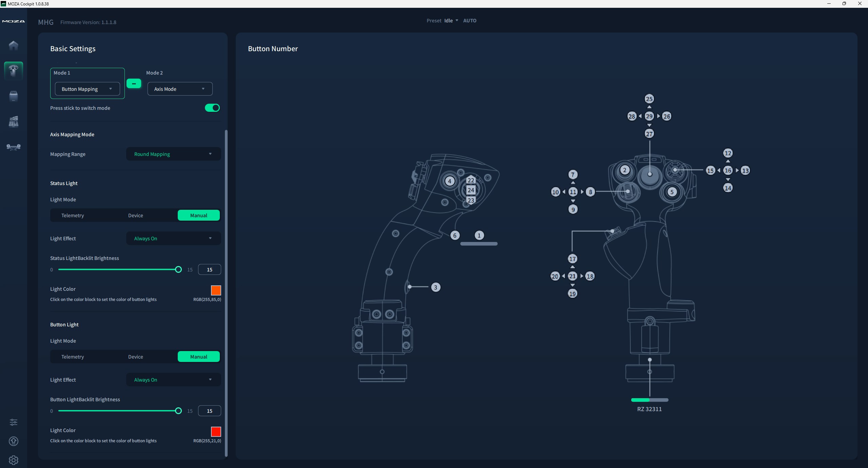
Task: Open Status Light Effect Always On dropdown
Action: 173,239
